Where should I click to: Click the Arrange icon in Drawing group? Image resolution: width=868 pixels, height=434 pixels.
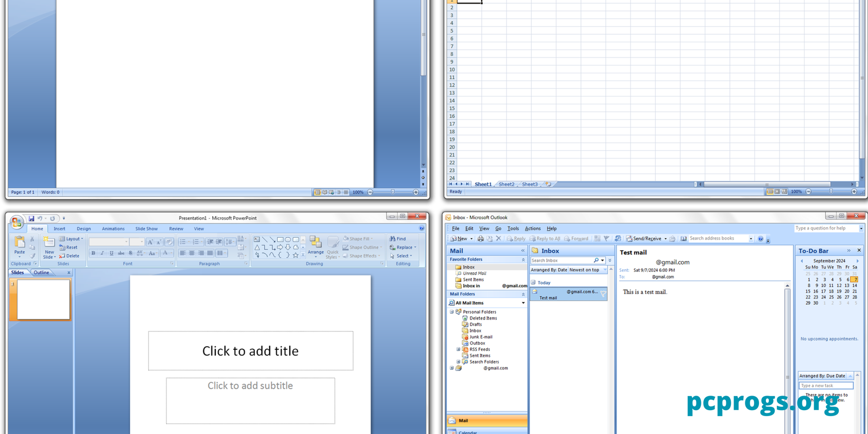(x=315, y=242)
